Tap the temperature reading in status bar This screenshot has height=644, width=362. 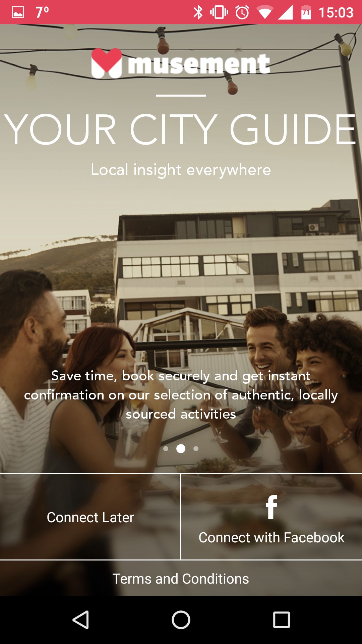click(x=42, y=12)
